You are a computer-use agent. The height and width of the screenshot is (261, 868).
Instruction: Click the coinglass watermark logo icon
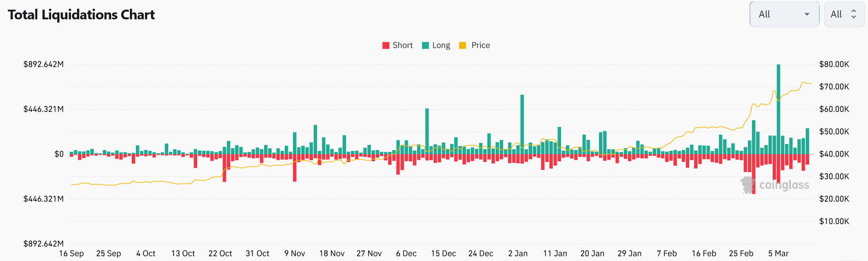coord(748,185)
